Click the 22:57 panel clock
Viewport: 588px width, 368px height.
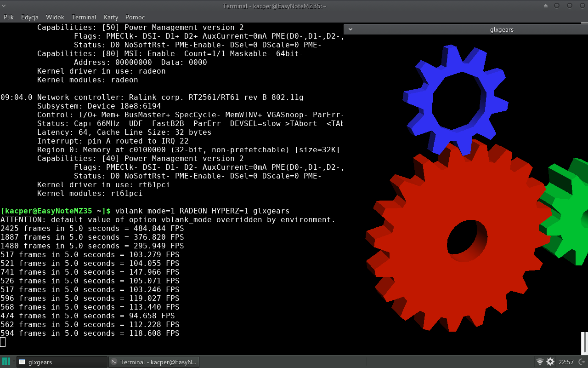[x=565, y=362]
